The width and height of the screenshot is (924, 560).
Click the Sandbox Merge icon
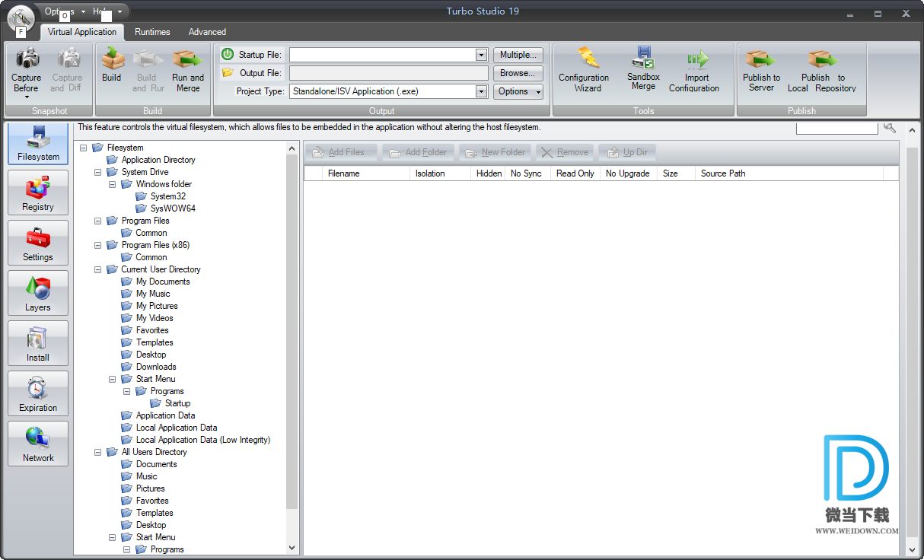point(643,59)
